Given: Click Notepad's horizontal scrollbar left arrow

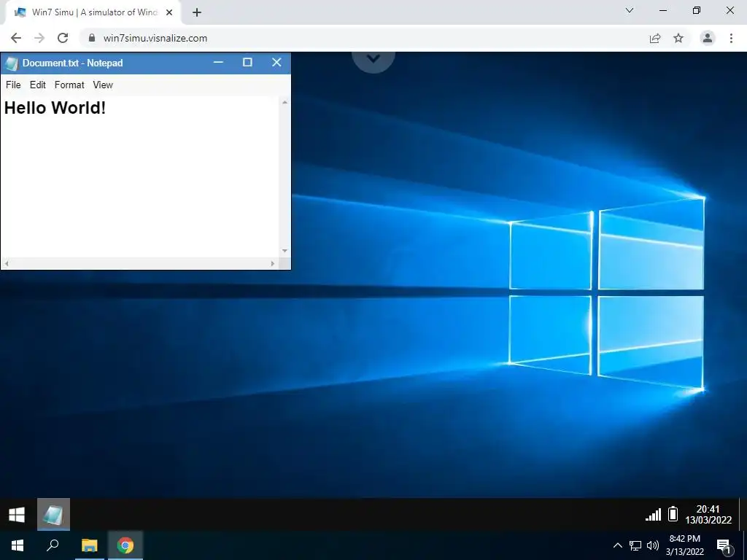Looking at the screenshot, I should click(7, 263).
